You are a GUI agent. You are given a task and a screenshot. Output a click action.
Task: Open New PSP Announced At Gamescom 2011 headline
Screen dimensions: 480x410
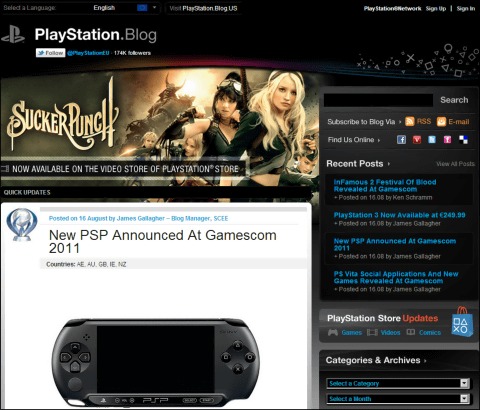pyautogui.click(x=163, y=242)
